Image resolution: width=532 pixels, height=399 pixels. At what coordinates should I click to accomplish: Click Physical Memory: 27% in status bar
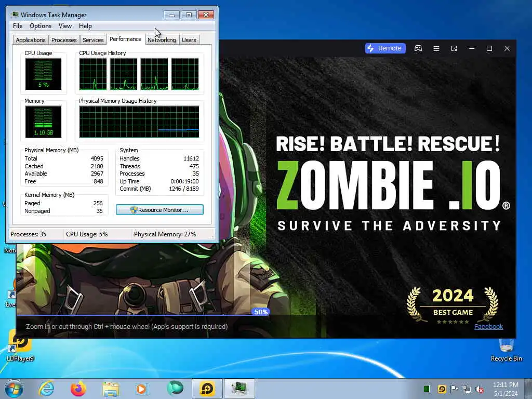click(x=165, y=234)
